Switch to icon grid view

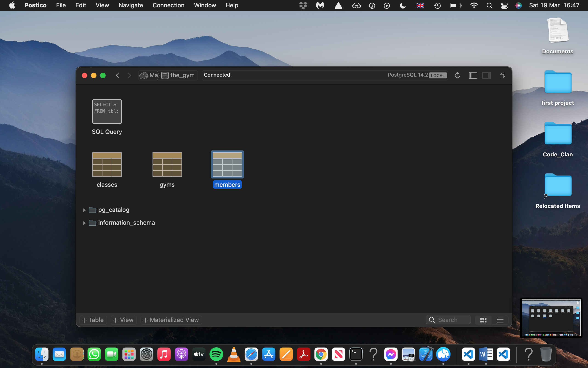[x=483, y=320]
